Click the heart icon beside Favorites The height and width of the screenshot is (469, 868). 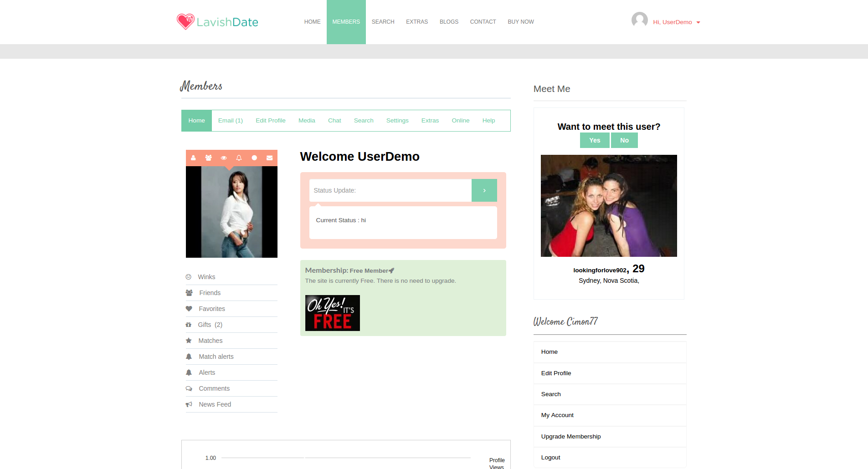[x=189, y=309]
